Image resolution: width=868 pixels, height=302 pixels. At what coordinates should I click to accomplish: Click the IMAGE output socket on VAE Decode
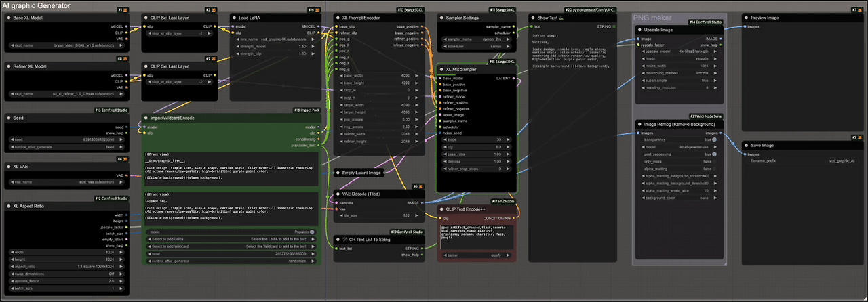pyautogui.click(x=421, y=202)
